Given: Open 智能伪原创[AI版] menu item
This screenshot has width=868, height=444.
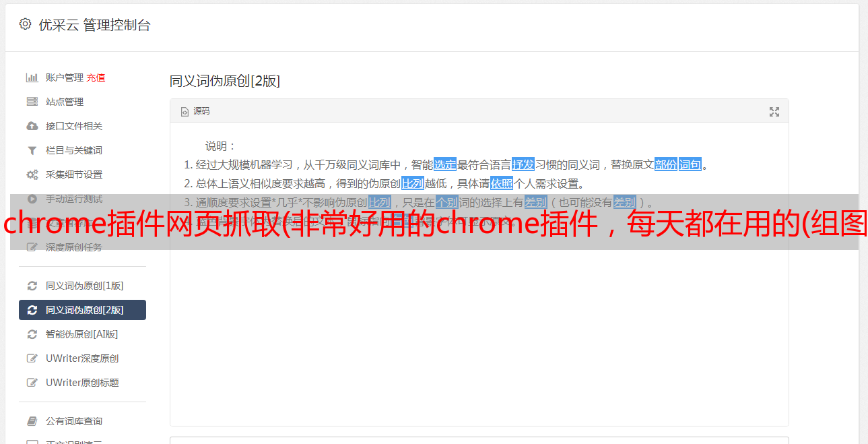Looking at the screenshot, I should point(82,334).
